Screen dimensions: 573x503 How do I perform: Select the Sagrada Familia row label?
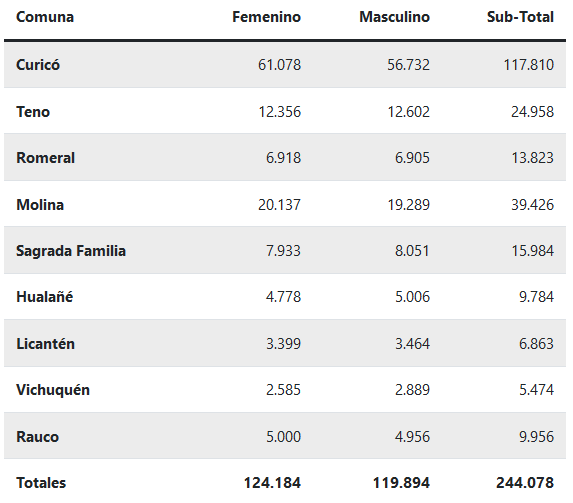71,251
